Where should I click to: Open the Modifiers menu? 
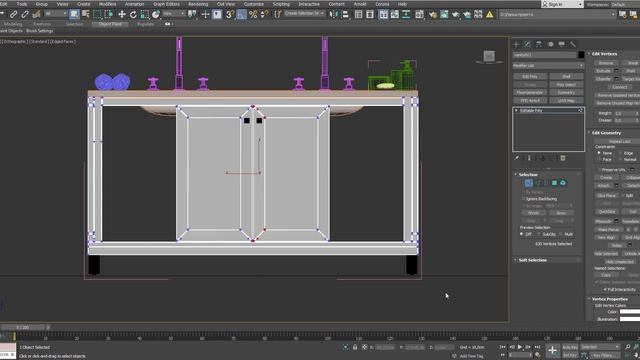108,4
